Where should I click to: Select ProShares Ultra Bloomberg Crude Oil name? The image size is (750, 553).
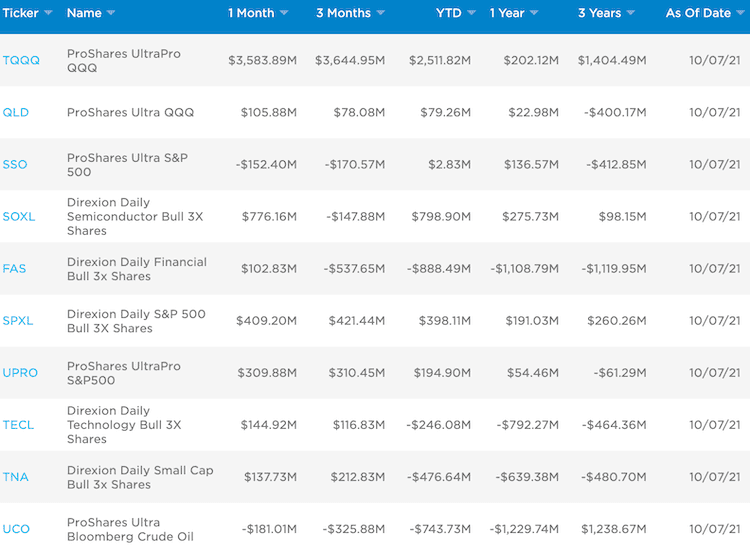click(x=131, y=530)
